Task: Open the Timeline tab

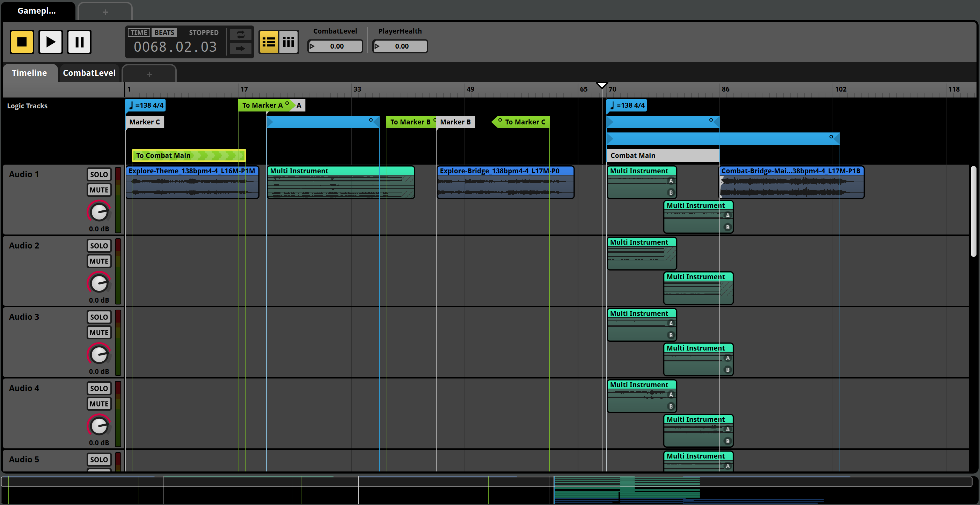Action: tap(30, 73)
